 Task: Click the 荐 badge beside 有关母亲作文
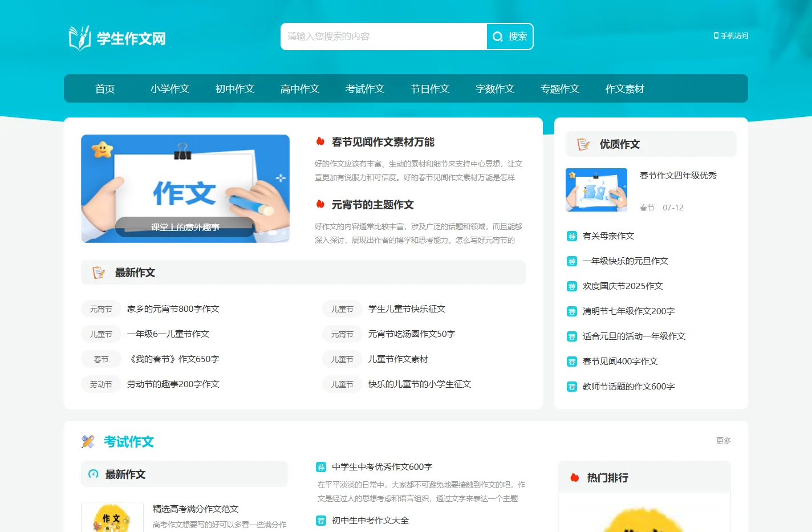[572, 236]
